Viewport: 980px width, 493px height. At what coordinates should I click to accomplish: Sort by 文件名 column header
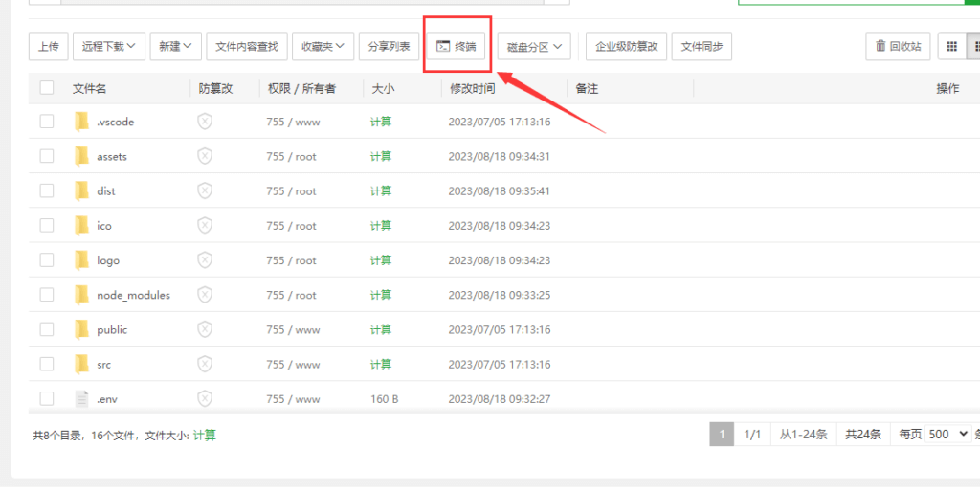click(x=89, y=88)
